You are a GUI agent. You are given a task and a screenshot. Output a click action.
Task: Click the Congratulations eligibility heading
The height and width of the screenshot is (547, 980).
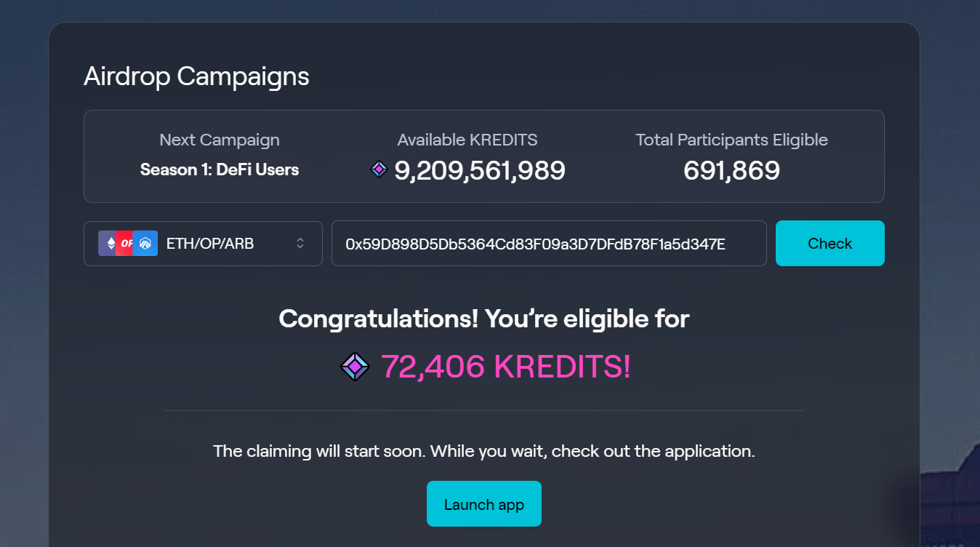(484, 319)
